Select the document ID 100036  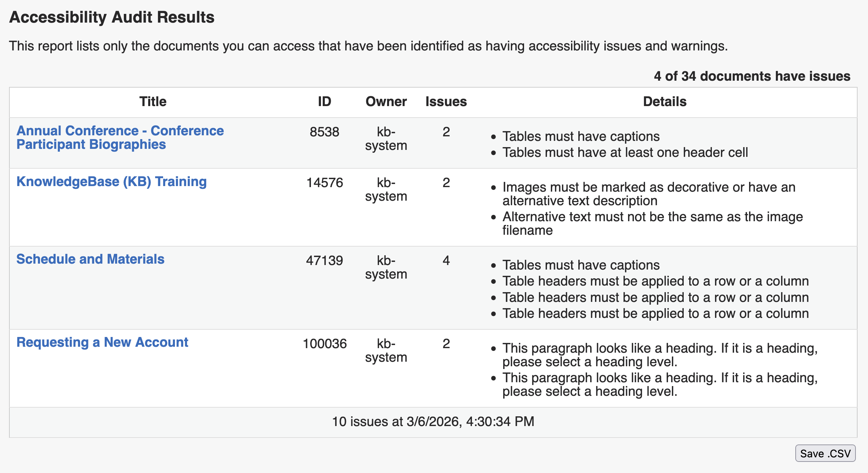325,345
